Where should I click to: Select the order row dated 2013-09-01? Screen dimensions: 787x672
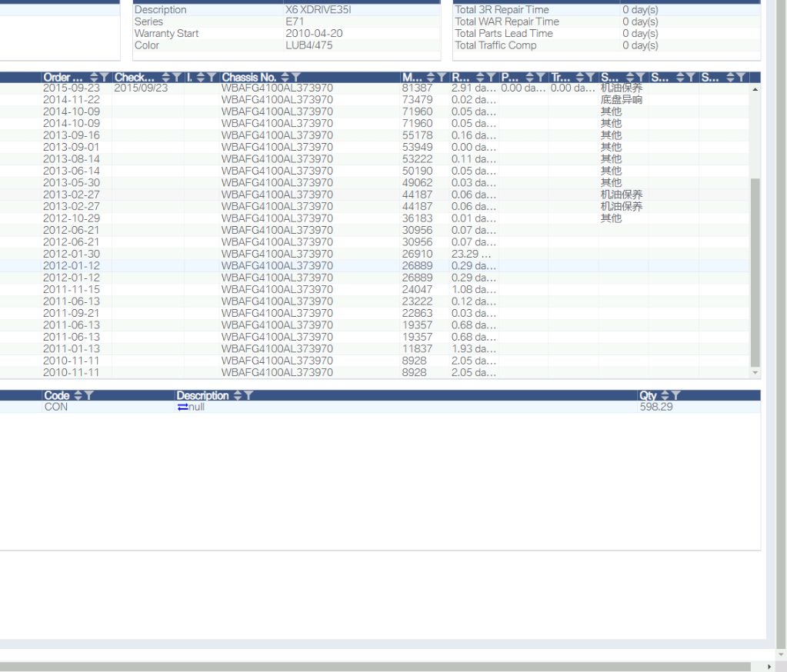pyautogui.click(x=374, y=147)
